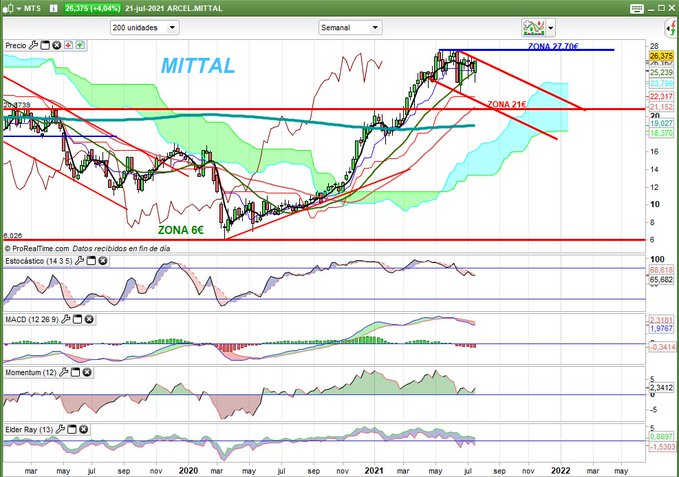The image size is (679, 477).
Task: Close the Estocástico indicator panel
Action: pyautogui.click(x=103, y=261)
